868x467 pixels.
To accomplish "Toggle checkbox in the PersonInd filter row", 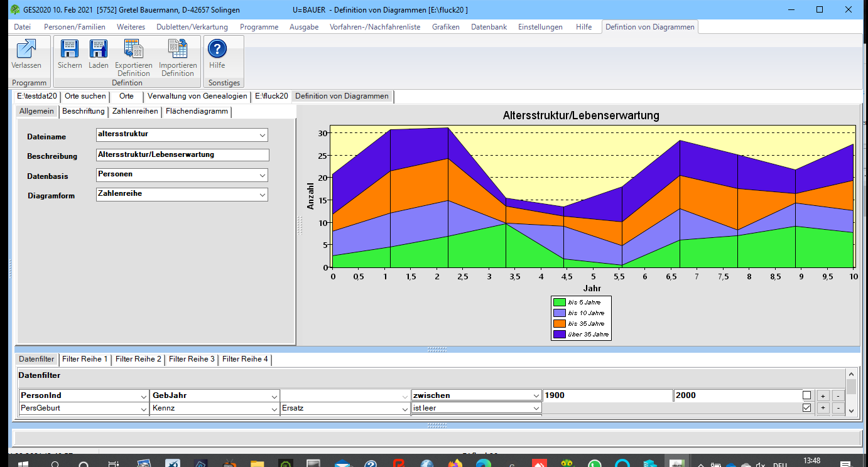I will (x=806, y=395).
